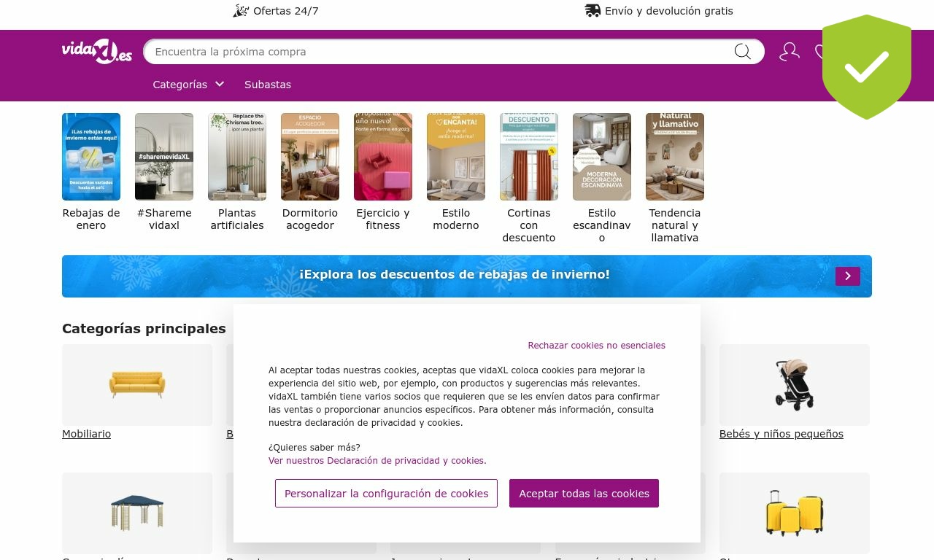
Task: Click Personalizar la configuración de cookies
Action: click(x=386, y=494)
